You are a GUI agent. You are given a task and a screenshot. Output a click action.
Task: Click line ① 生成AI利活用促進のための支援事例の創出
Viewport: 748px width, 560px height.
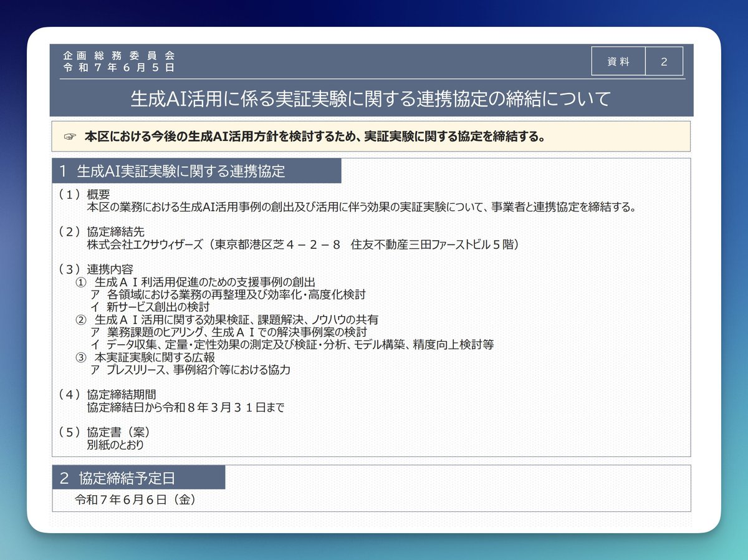196,282
